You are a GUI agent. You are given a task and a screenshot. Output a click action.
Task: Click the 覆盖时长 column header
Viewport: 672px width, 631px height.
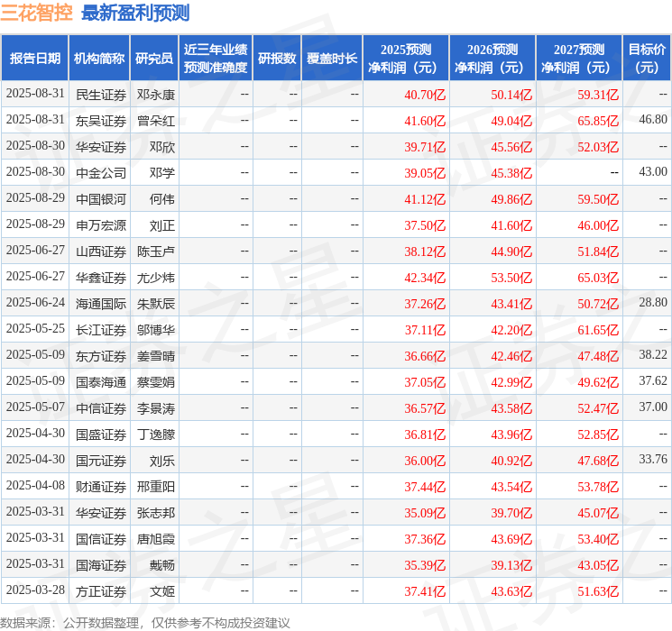332,59
